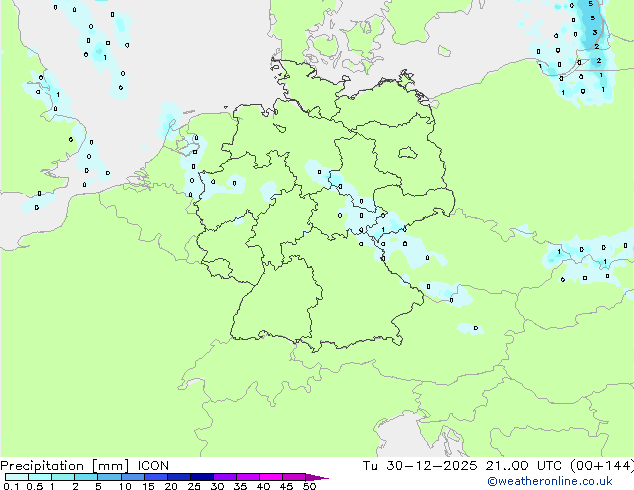Select the 15–20 mm legend swatch

tap(156, 477)
